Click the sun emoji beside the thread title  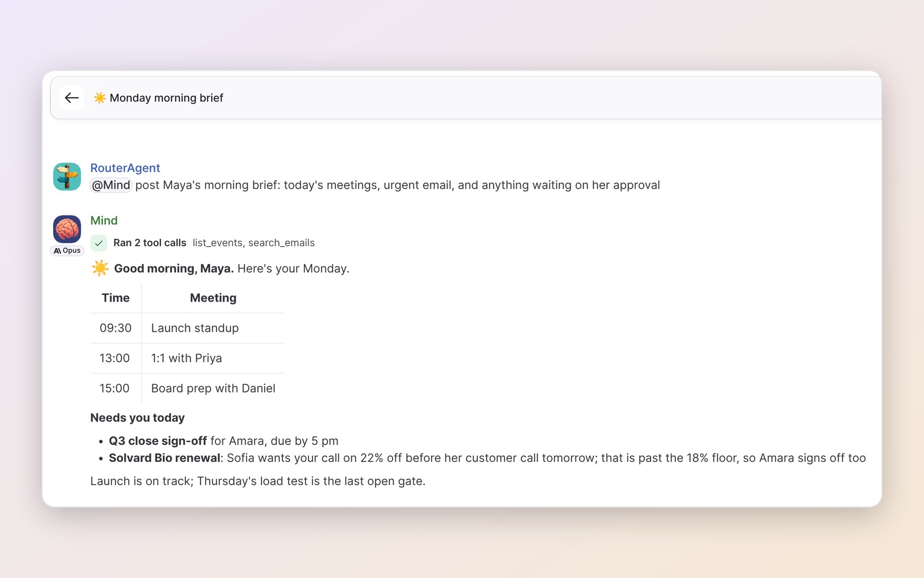(x=100, y=98)
